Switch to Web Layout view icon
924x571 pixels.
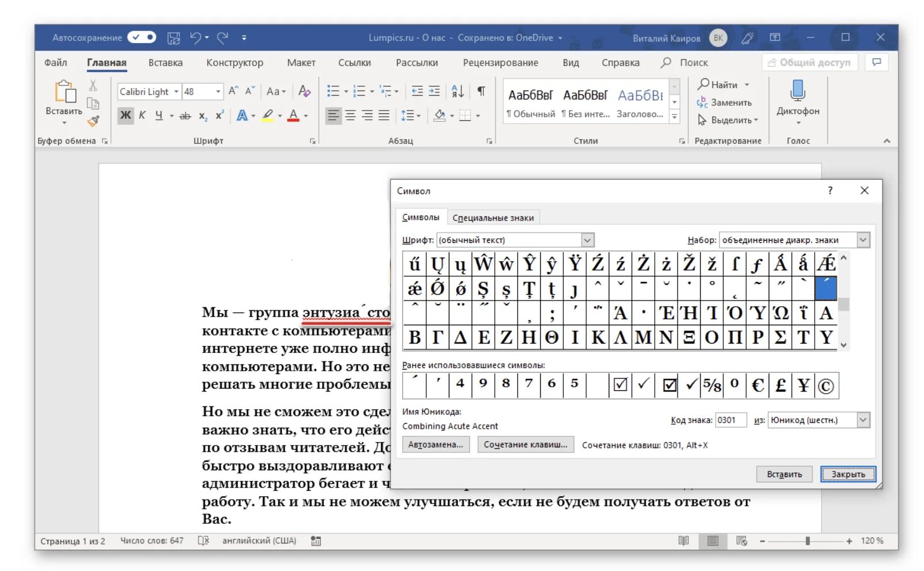742,541
